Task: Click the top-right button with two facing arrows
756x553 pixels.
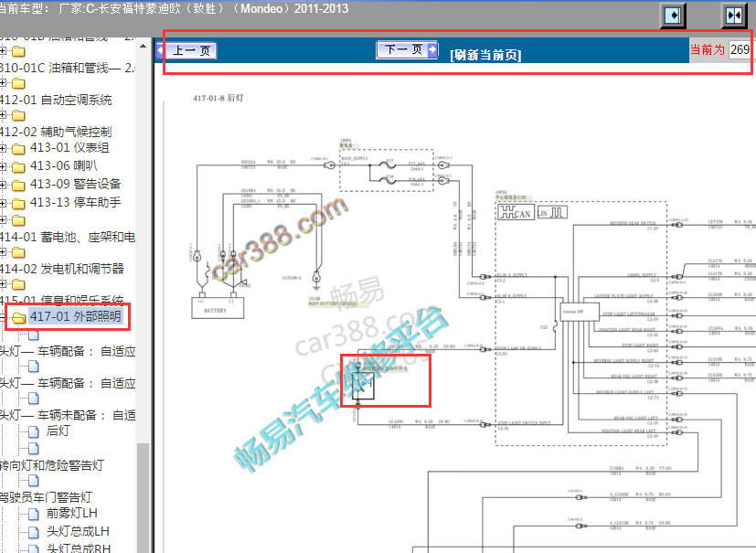Action: pyautogui.click(x=734, y=16)
